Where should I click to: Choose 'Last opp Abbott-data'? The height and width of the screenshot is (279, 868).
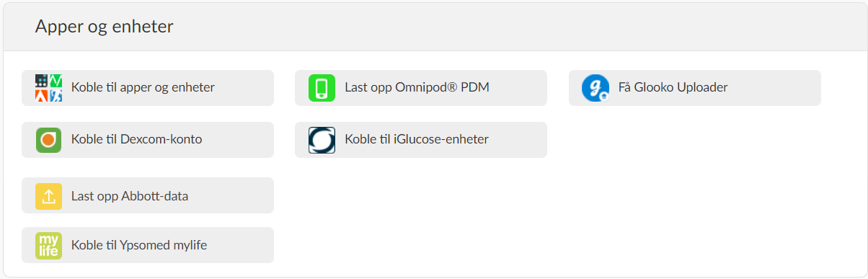coord(148,195)
